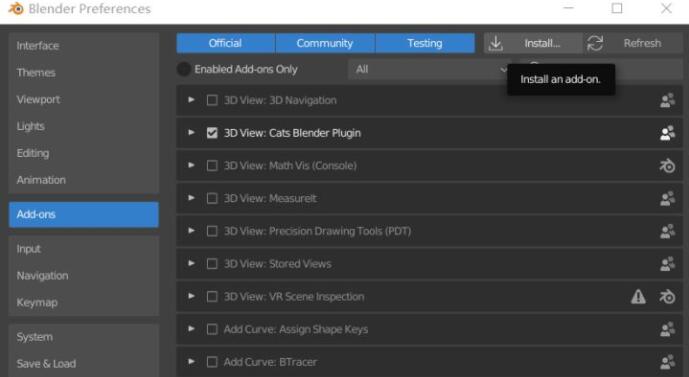
Task: Toggle Enabled Add-ons Only option
Action: click(183, 69)
